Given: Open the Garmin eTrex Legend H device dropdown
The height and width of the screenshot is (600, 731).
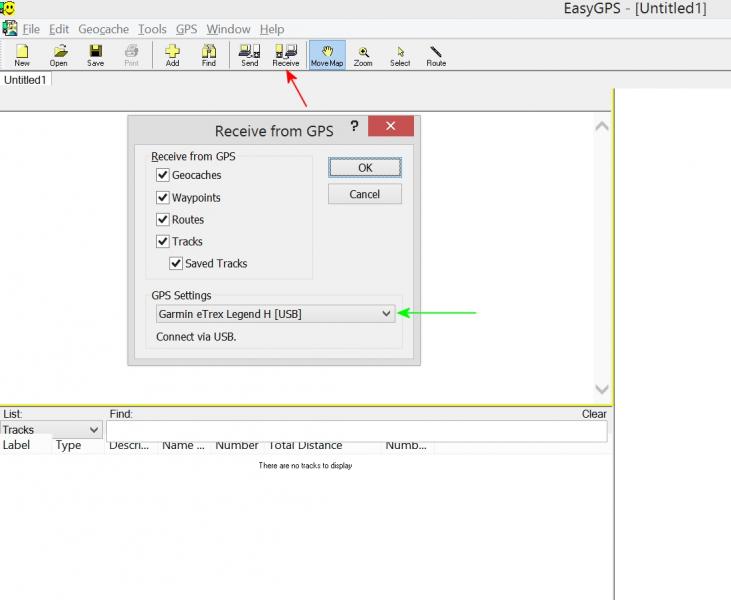Looking at the screenshot, I should tap(276, 314).
